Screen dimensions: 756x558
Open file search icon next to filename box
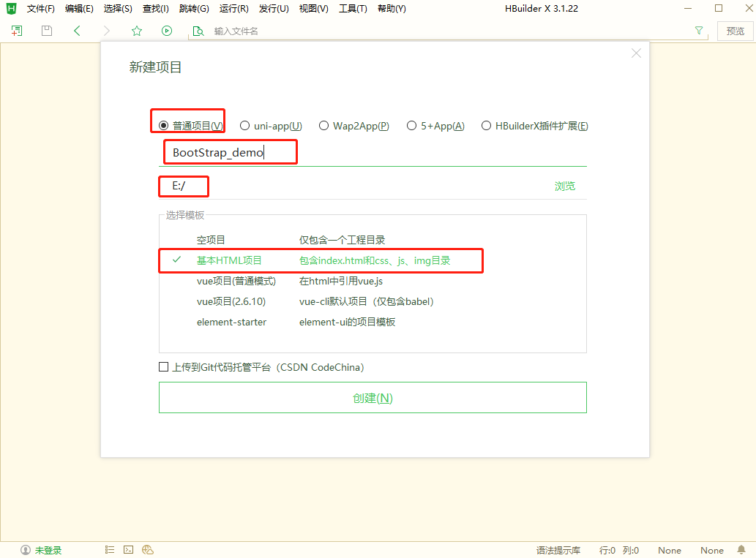(x=198, y=31)
